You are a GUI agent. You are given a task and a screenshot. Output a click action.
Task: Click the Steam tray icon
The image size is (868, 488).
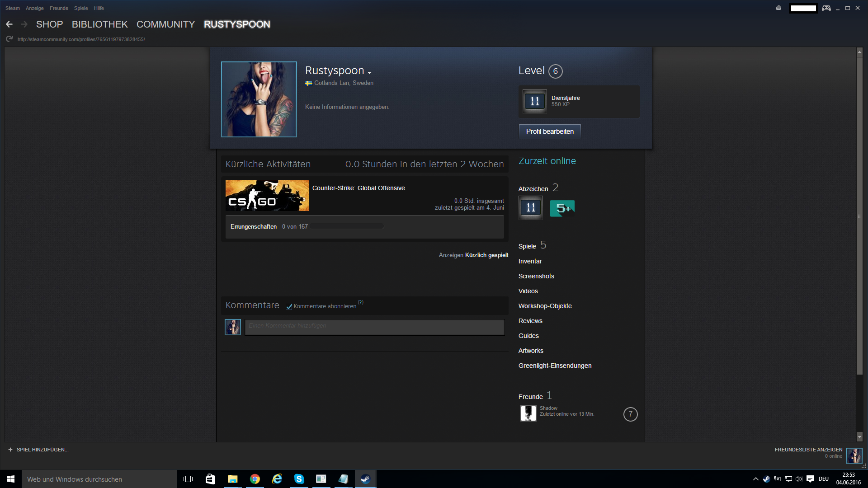click(766, 479)
